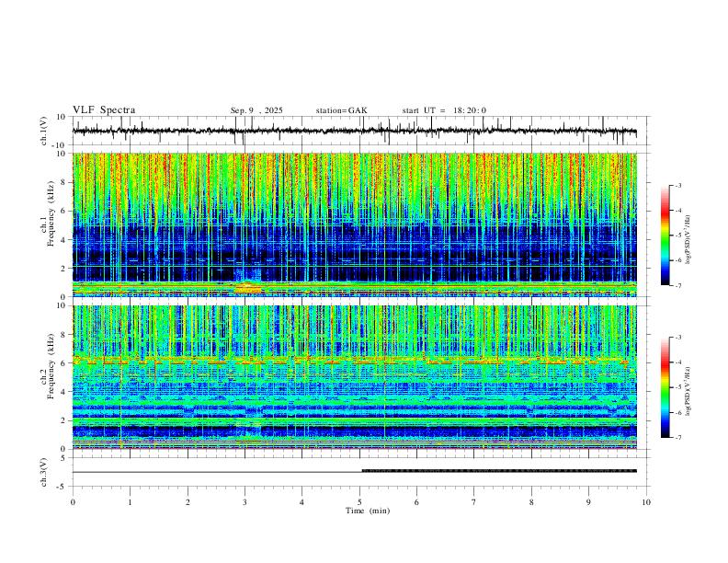Click the lower "log(PSD)(V²/Hz)" colorbar label
Viewport: 728px width, 563px height.
tap(688, 392)
